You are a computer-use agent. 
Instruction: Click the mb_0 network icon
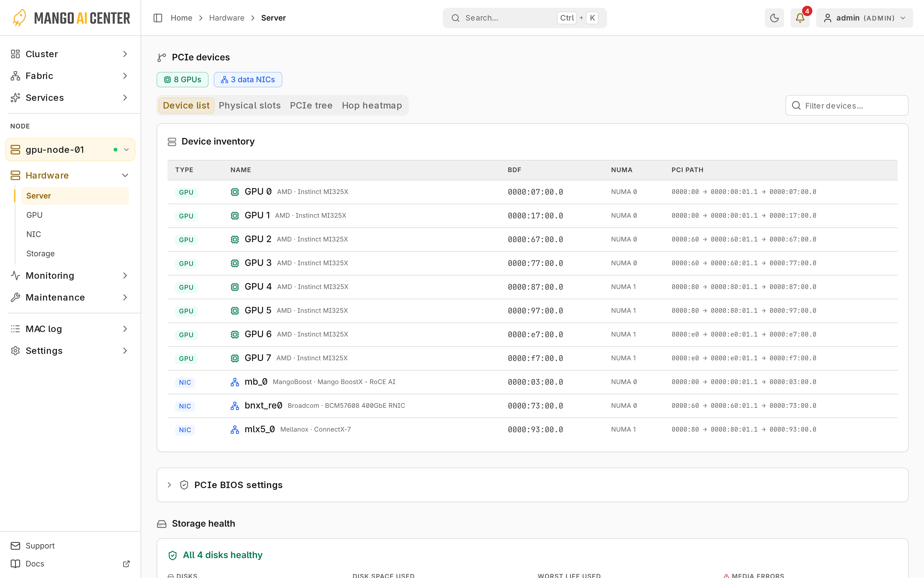(235, 382)
